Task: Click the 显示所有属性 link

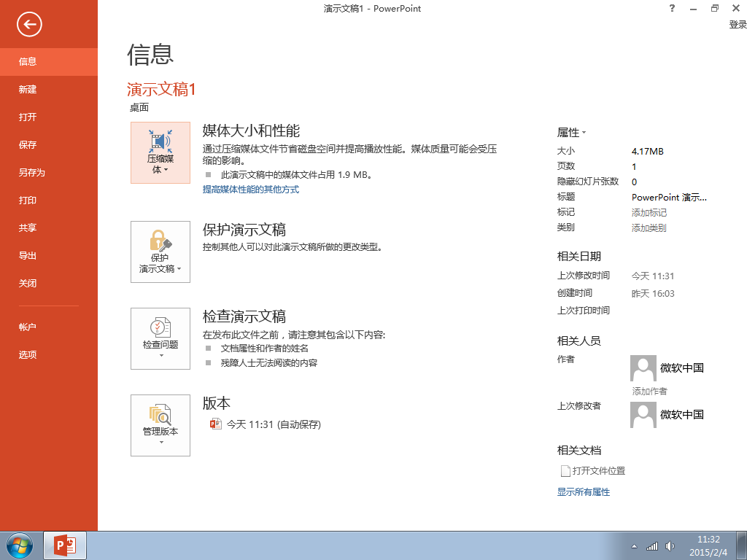Action: click(584, 492)
